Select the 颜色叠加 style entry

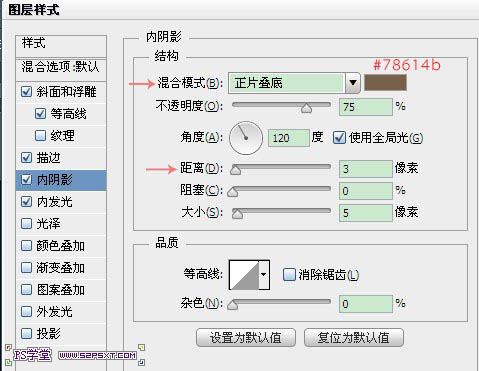(60, 246)
